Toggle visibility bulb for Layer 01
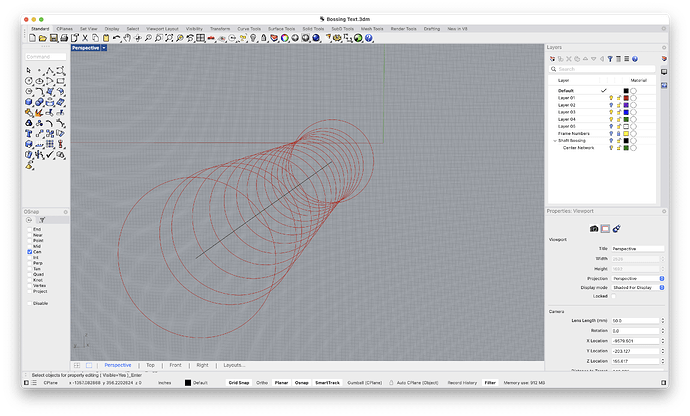 tap(611, 98)
